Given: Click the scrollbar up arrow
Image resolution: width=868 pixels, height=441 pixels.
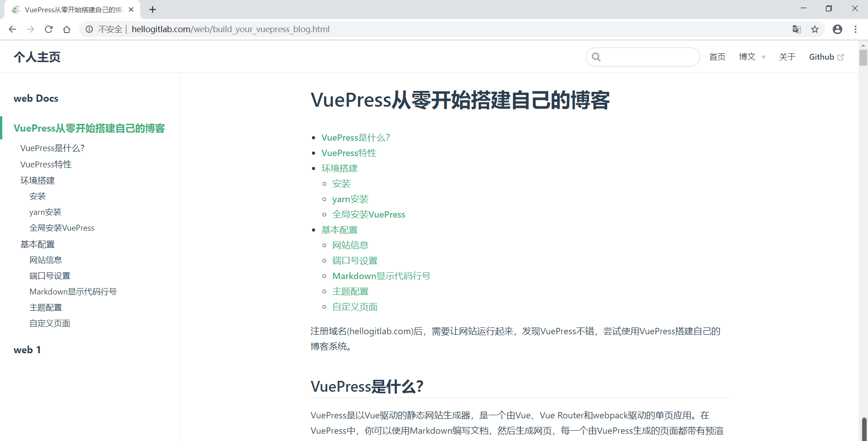Looking at the screenshot, I should 863,45.
